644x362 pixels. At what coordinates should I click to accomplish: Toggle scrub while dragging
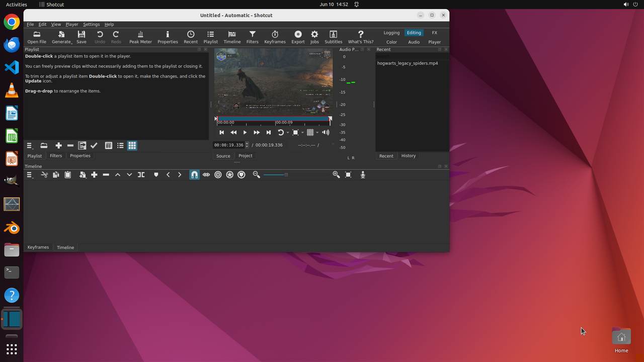point(206,174)
